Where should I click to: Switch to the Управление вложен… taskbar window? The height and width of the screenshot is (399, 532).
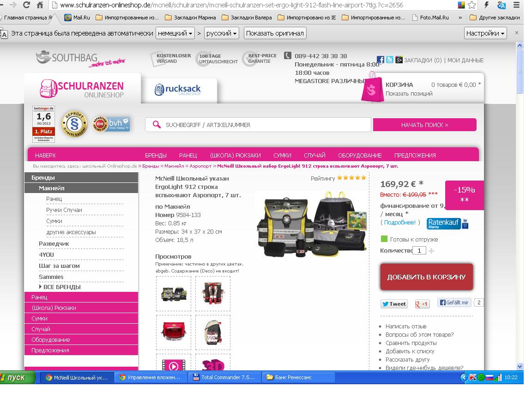150,377
